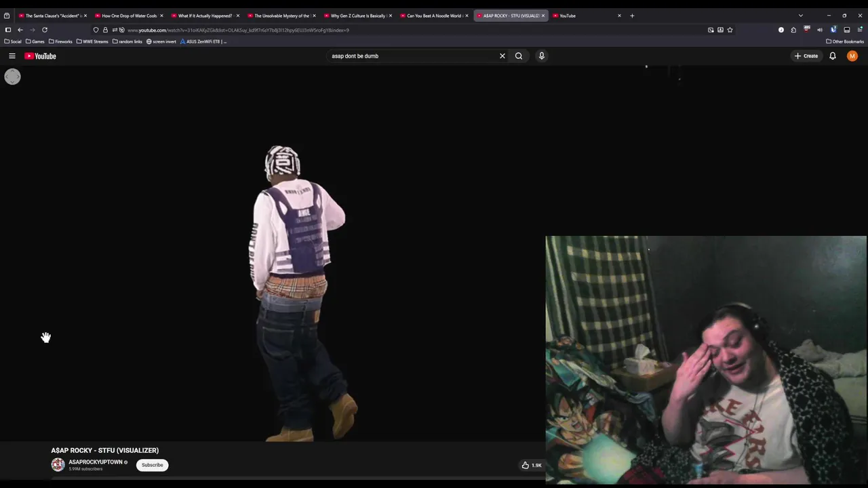This screenshot has width=868, height=488.
Task: Open the WWE Streams bookmarks folder
Action: pos(92,41)
